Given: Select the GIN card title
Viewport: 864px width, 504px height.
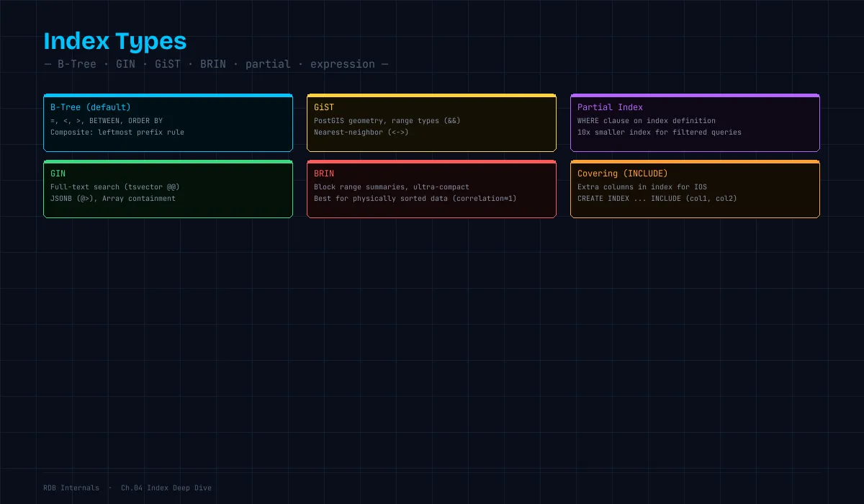Looking at the screenshot, I should 58,174.
